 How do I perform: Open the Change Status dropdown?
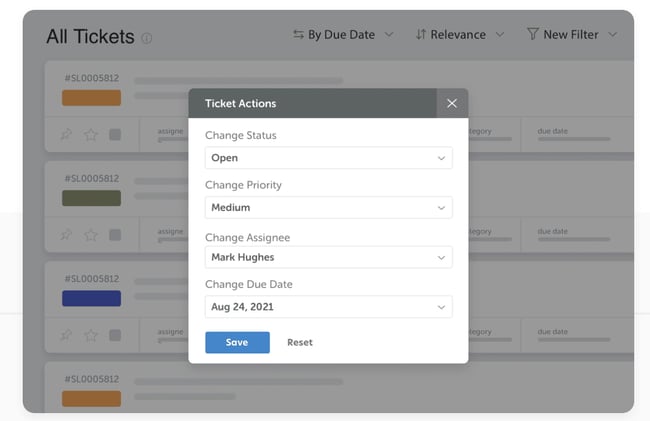click(x=328, y=158)
